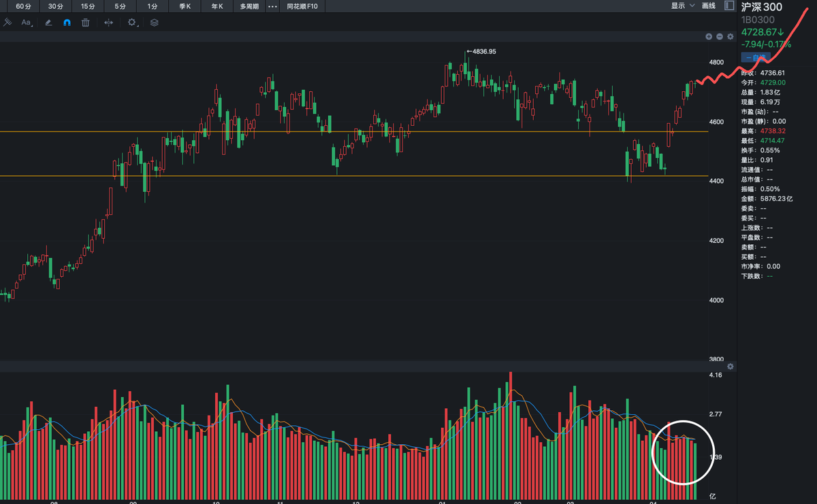Toggle the right sidebar panel icon
The image size is (817, 504).
[x=728, y=6]
